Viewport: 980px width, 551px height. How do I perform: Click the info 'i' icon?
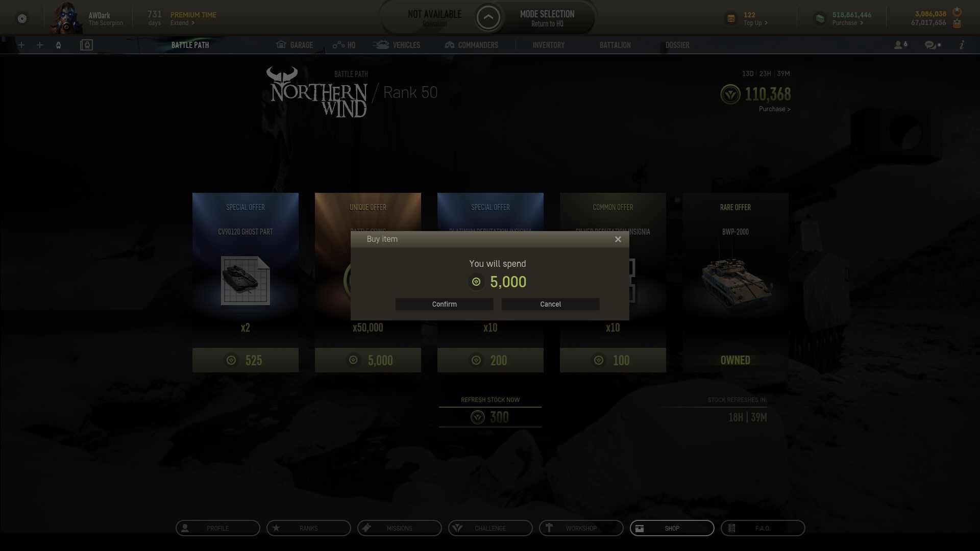coord(962,45)
